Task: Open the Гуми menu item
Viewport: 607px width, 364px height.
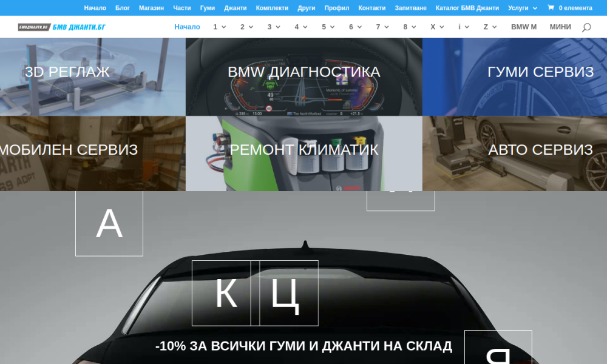Action: [x=208, y=8]
